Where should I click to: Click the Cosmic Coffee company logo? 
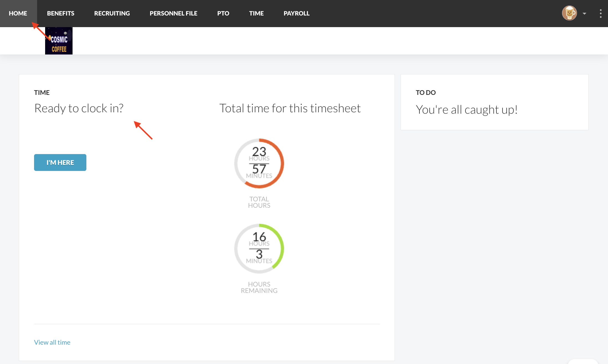[59, 41]
